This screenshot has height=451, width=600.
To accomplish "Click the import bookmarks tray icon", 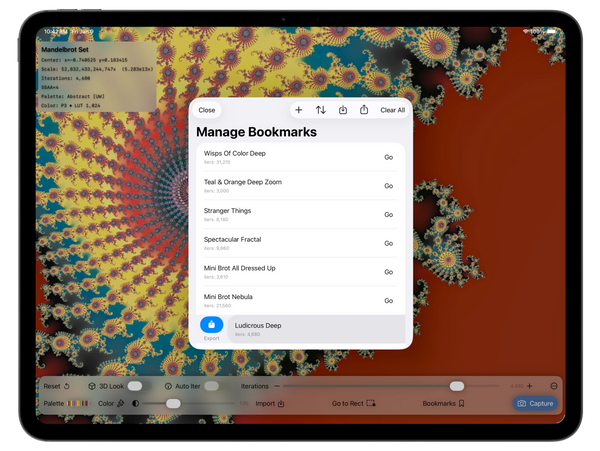I will (343, 110).
